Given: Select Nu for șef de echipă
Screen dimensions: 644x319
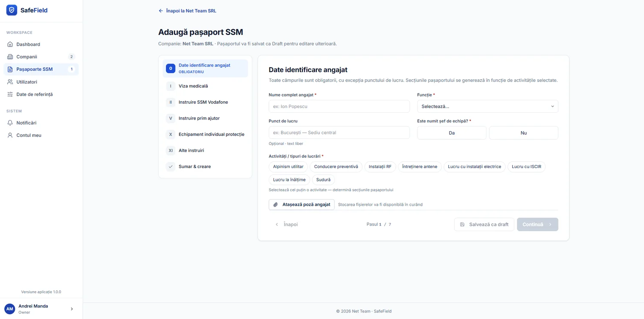Looking at the screenshot, I should [524, 133].
